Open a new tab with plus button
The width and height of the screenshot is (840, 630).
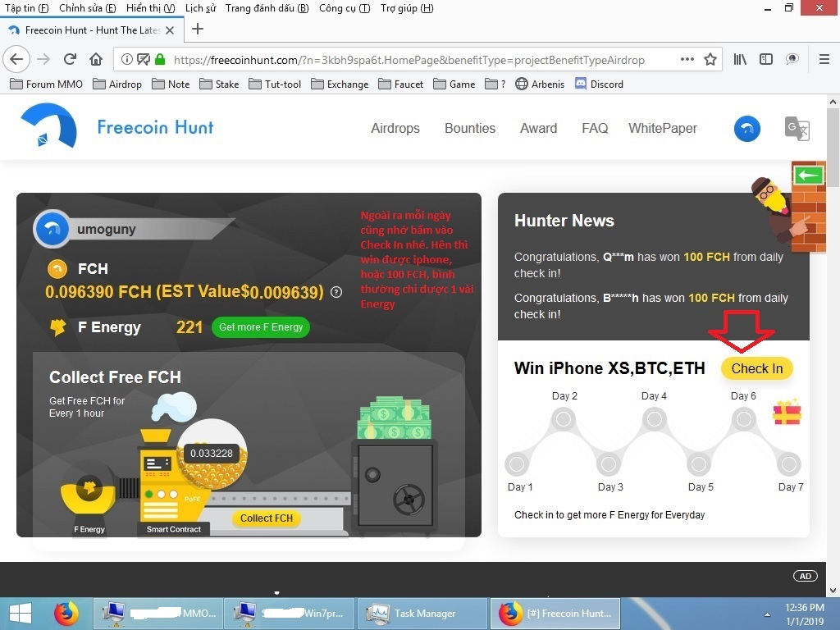pos(197,29)
